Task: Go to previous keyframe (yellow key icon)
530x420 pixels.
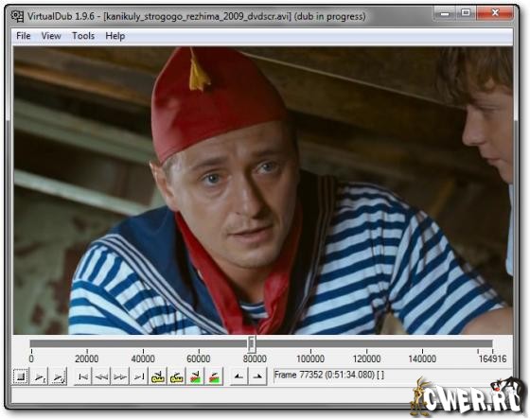Action: pos(158,376)
